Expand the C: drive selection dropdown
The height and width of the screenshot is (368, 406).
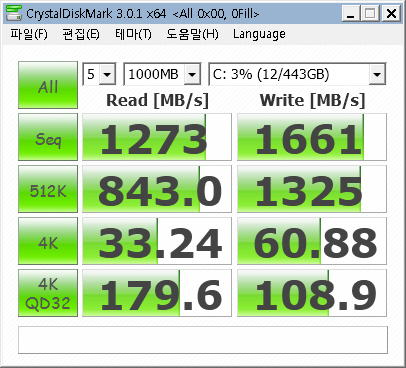pos(297,74)
